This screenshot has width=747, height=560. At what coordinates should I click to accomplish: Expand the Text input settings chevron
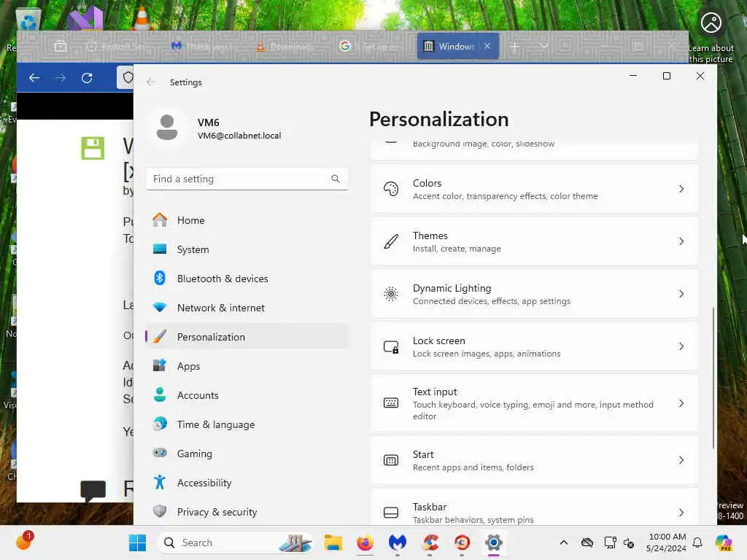(x=681, y=403)
